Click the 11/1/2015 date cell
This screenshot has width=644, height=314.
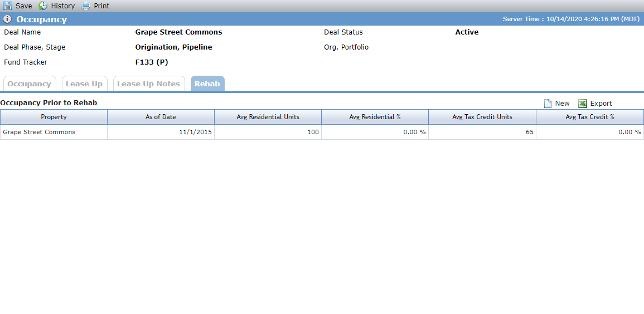coord(161,132)
